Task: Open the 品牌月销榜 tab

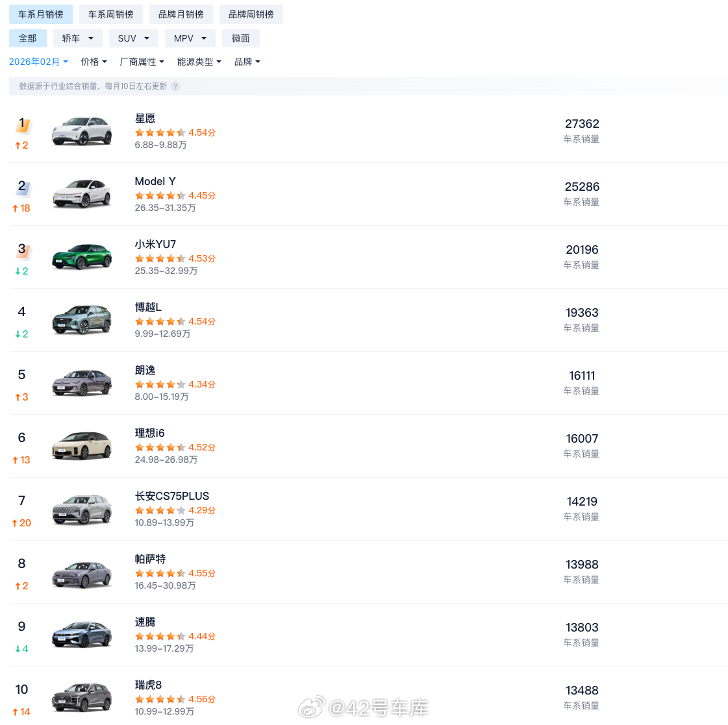Action: coord(181,14)
